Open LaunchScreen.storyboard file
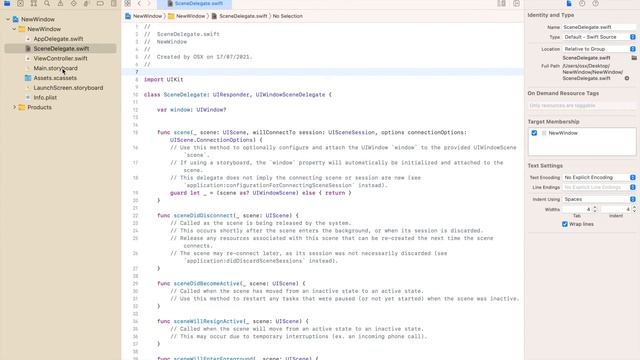Image resolution: width=640 pixels, height=360 pixels. pyautogui.click(x=68, y=88)
